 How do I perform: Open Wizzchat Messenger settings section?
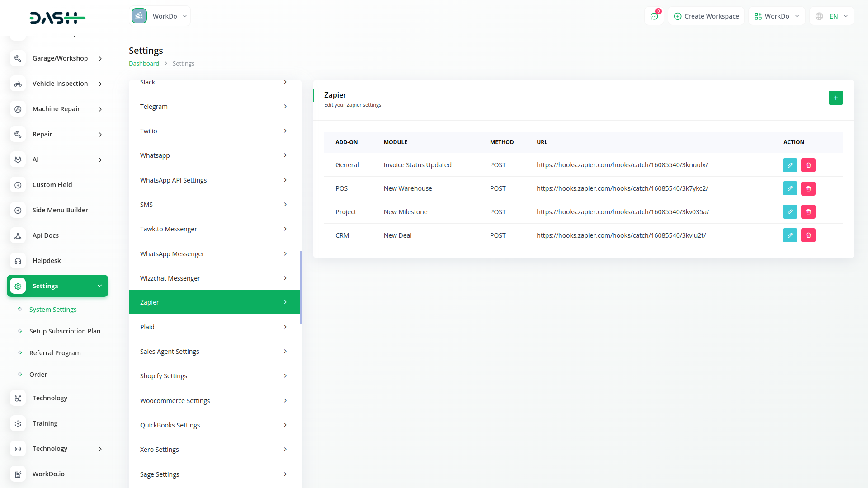tap(214, 278)
